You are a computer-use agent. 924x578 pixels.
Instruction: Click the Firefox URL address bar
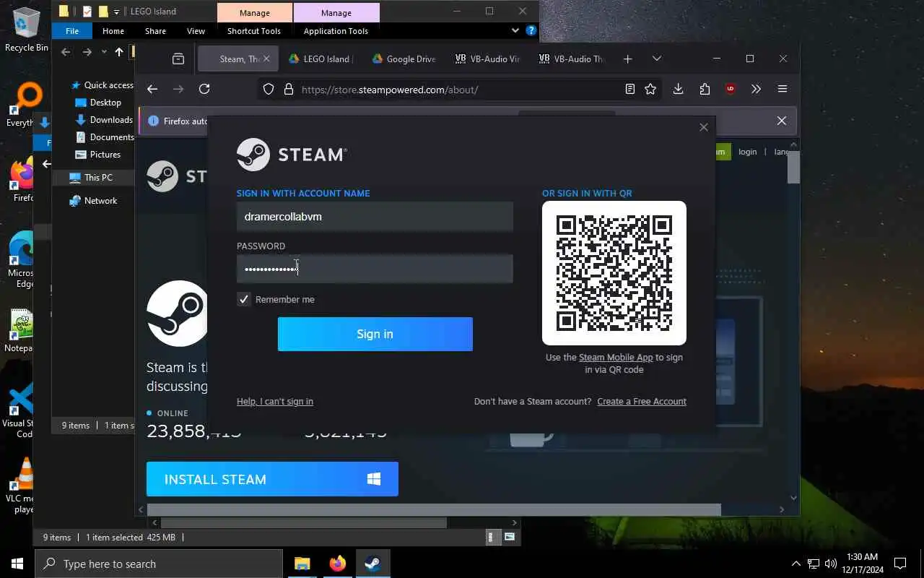(459, 90)
